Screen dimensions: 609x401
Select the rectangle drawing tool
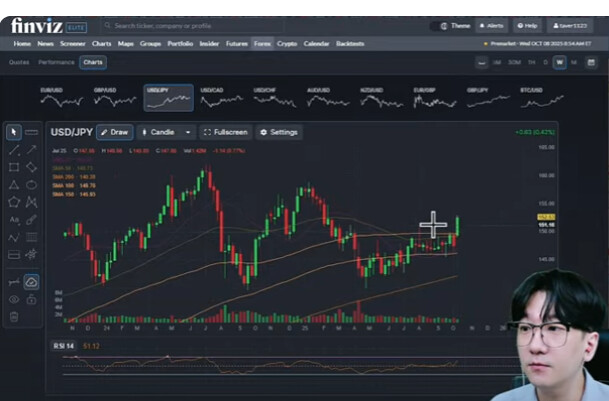coord(14,167)
